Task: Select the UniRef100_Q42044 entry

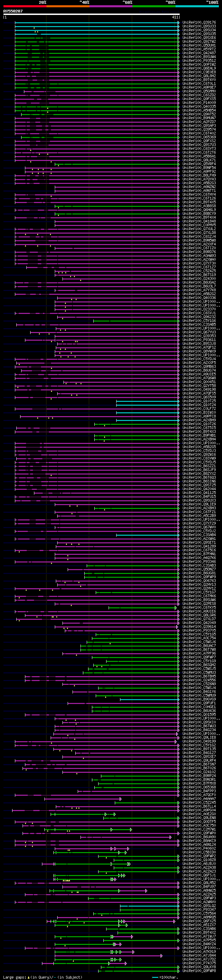Action: point(199,489)
